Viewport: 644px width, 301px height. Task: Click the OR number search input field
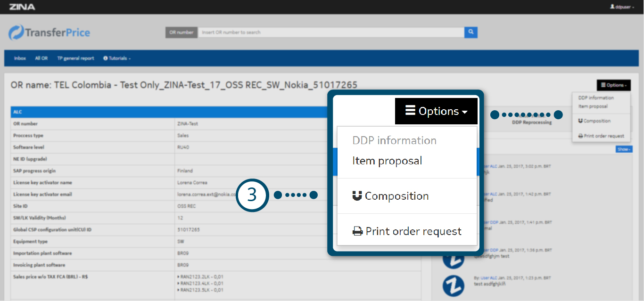(x=330, y=32)
